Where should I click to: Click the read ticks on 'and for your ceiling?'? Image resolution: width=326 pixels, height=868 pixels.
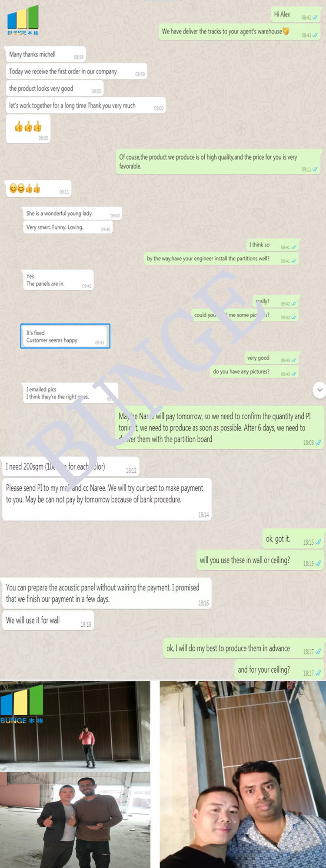(318, 673)
